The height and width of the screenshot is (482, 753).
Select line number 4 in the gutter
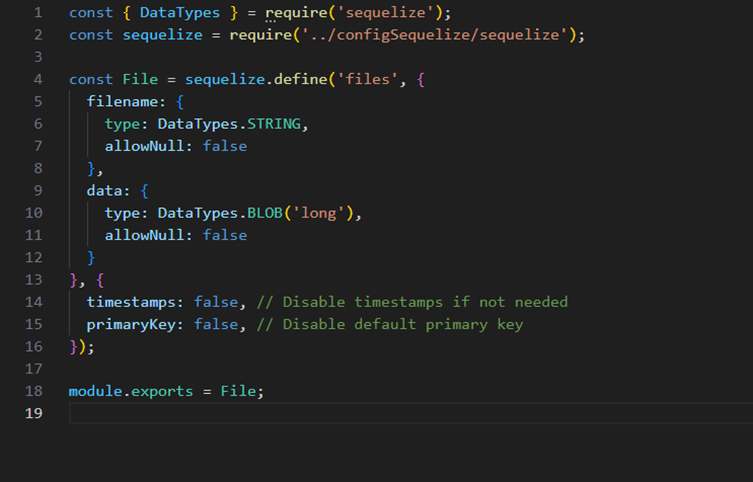pos(38,79)
